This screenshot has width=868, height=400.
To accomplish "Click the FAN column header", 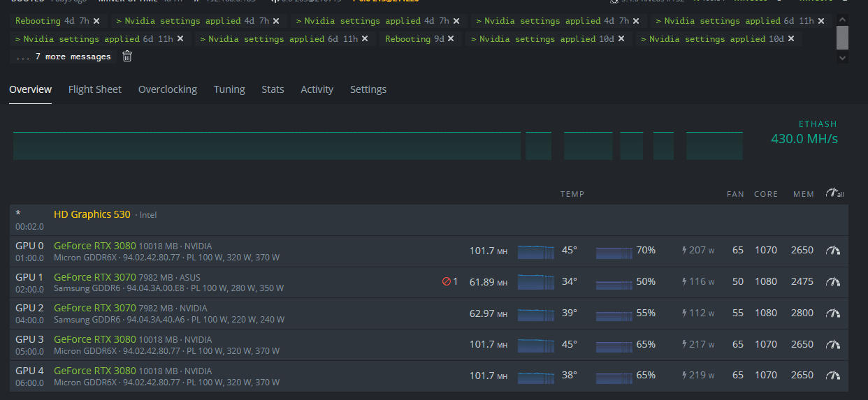I will (x=736, y=194).
